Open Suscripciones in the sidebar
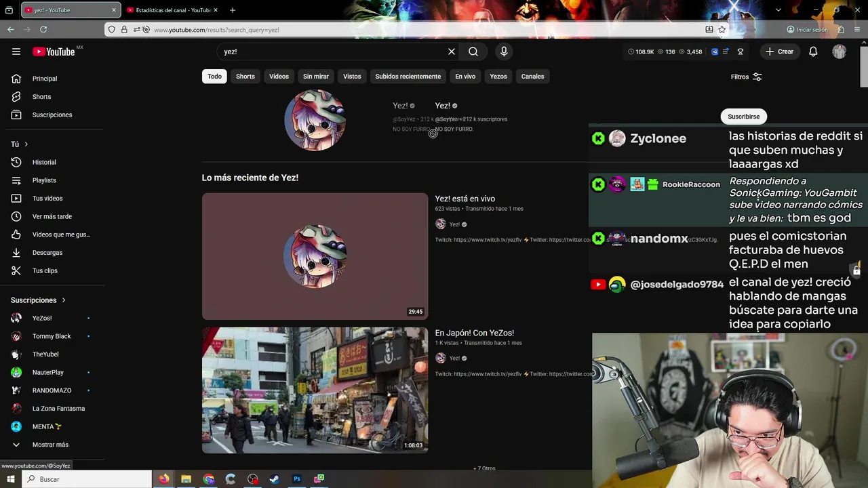The image size is (868, 488). pos(53,115)
